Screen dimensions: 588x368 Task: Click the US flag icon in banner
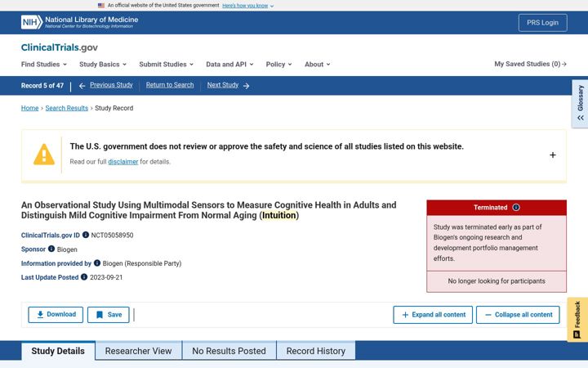pyautogui.click(x=101, y=6)
